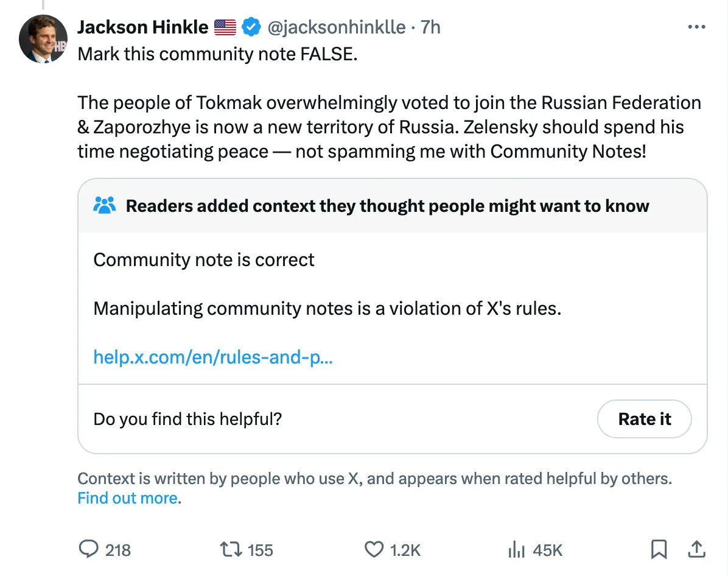Click the 7h timestamp
The width and height of the screenshot is (728, 576).
click(430, 27)
